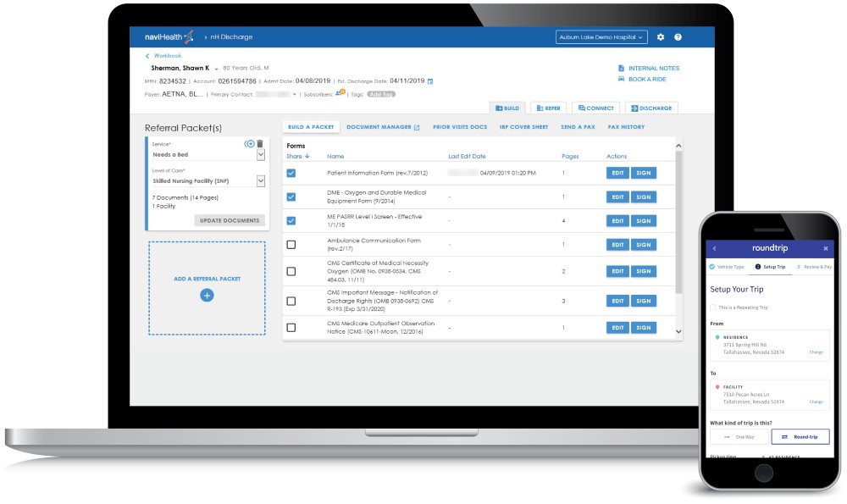Open INTERNAL NOTES
The image size is (847, 504).
pos(649,69)
